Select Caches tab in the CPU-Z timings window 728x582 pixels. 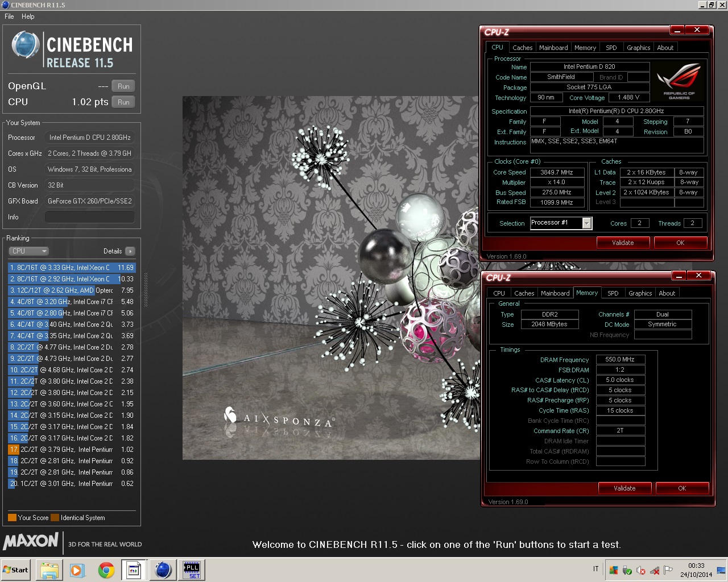point(524,293)
